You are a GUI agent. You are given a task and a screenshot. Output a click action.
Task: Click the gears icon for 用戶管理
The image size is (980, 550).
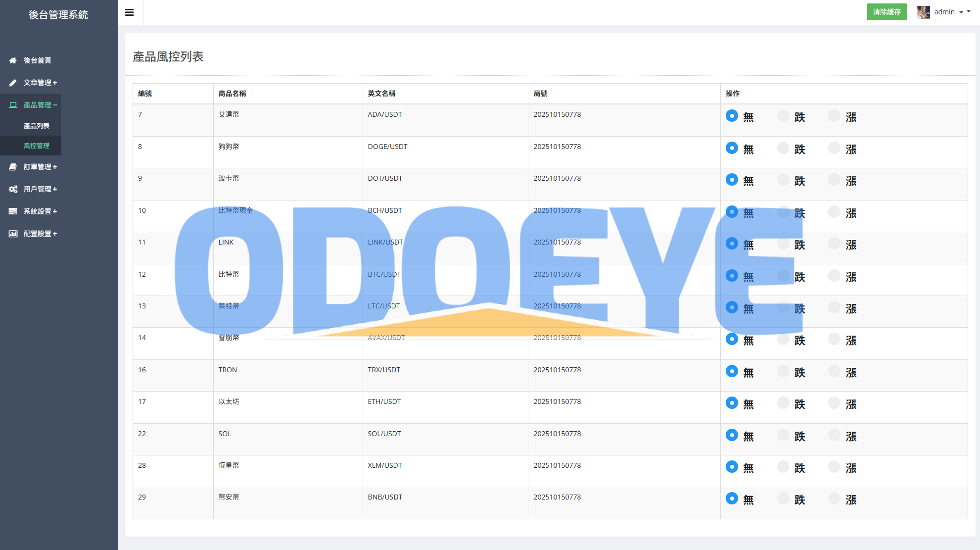(13, 189)
